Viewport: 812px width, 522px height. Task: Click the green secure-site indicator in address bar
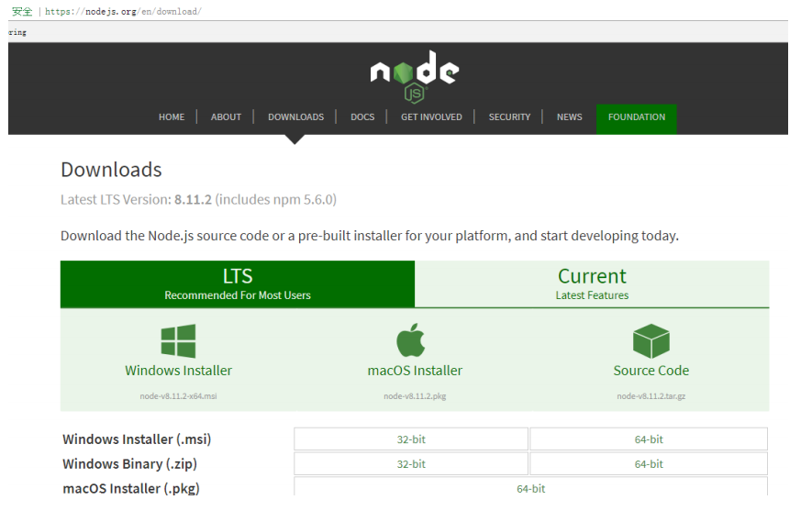[22, 11]
